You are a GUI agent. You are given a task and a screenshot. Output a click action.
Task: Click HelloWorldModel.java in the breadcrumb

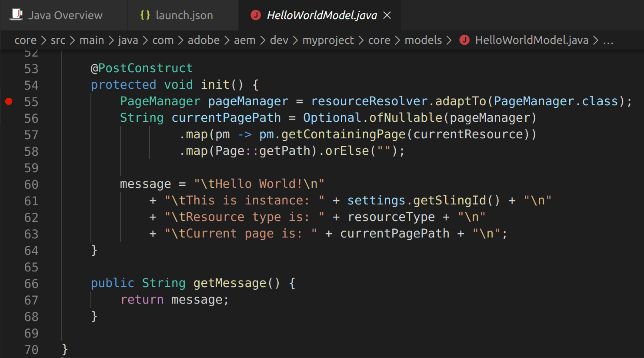tap(531, 40)
